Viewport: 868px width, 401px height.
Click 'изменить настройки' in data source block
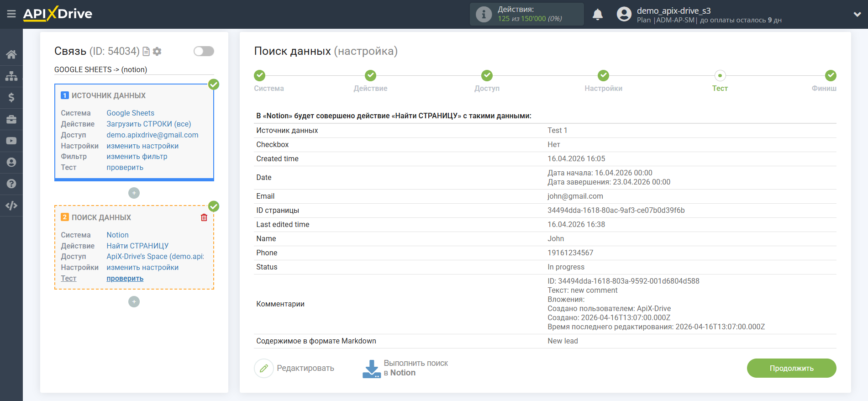coord(142,146)
